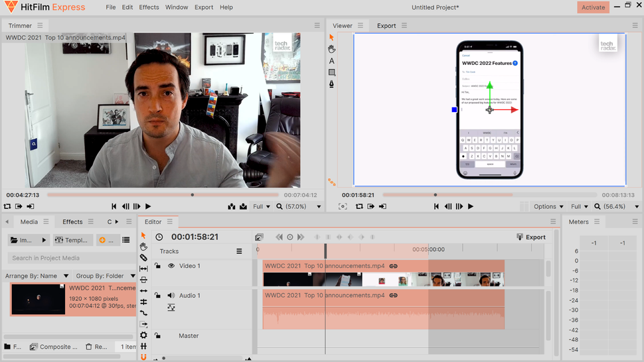The image size is (644, 362).
Task: Select the WWDC 2021 media thumbnail
Action: pos(39,299)
